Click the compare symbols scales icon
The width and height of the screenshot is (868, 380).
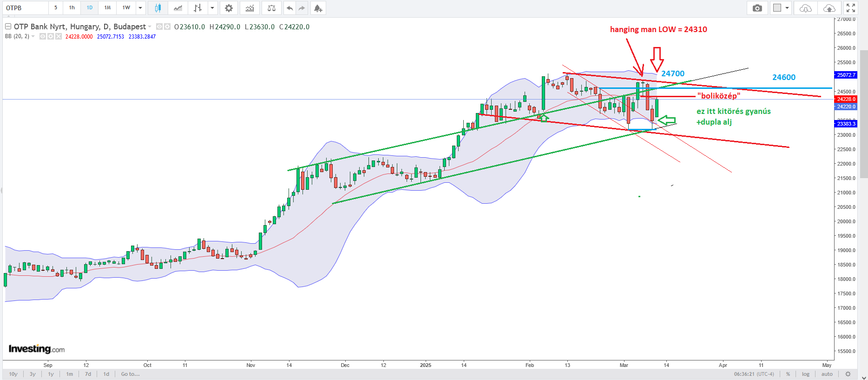pyautogui.click(x=272, y=8)
